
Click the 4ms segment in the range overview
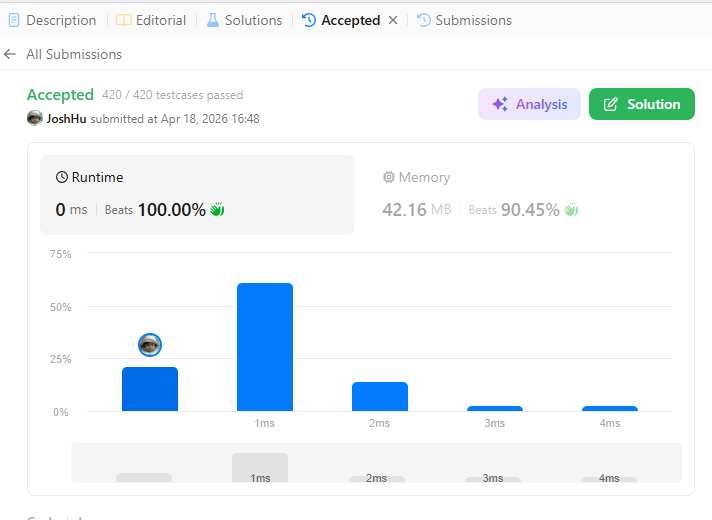(x=609, y=480)
